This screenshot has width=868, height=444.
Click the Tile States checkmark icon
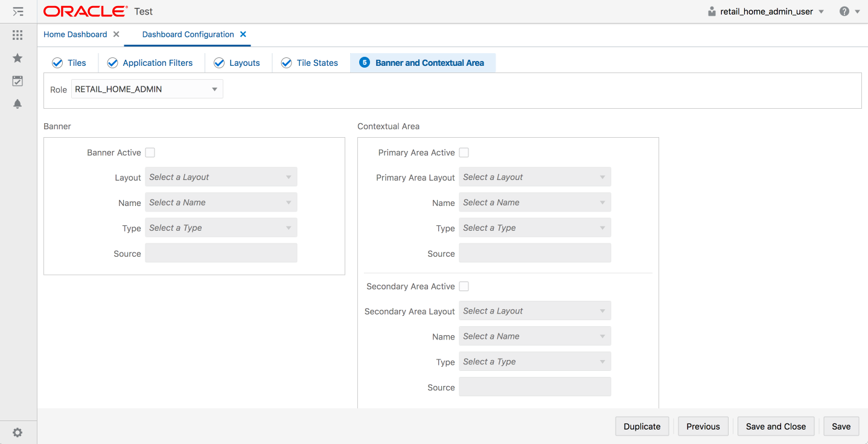[286, 63]
